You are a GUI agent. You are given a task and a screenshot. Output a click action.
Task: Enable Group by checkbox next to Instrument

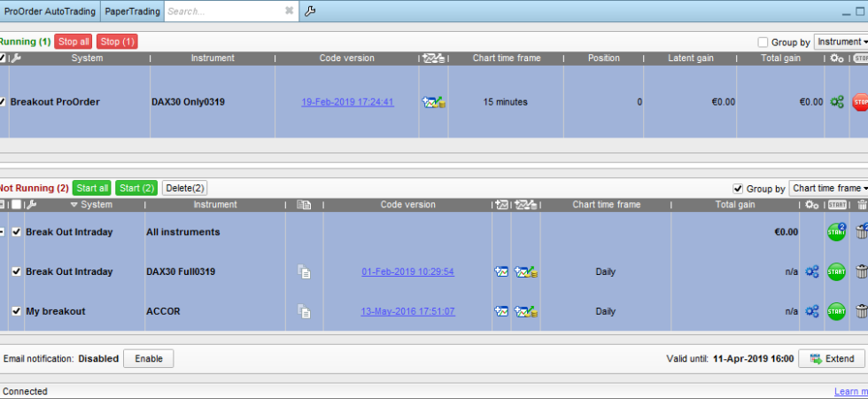pos(763,43)
